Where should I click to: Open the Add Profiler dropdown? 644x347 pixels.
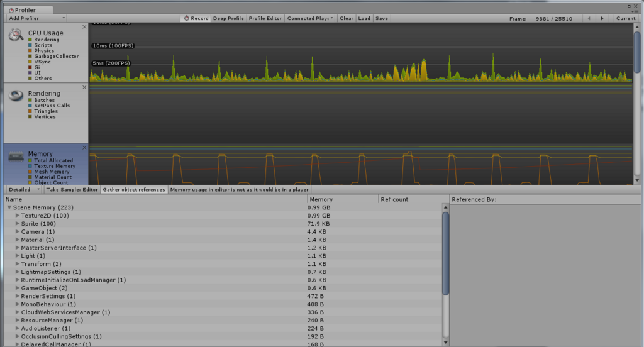point(36,18)
